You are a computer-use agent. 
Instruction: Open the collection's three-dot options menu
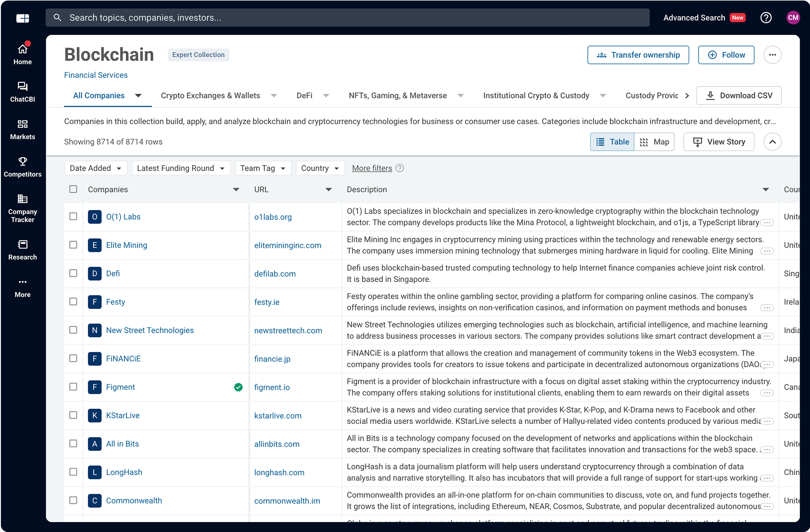[772, 55]
